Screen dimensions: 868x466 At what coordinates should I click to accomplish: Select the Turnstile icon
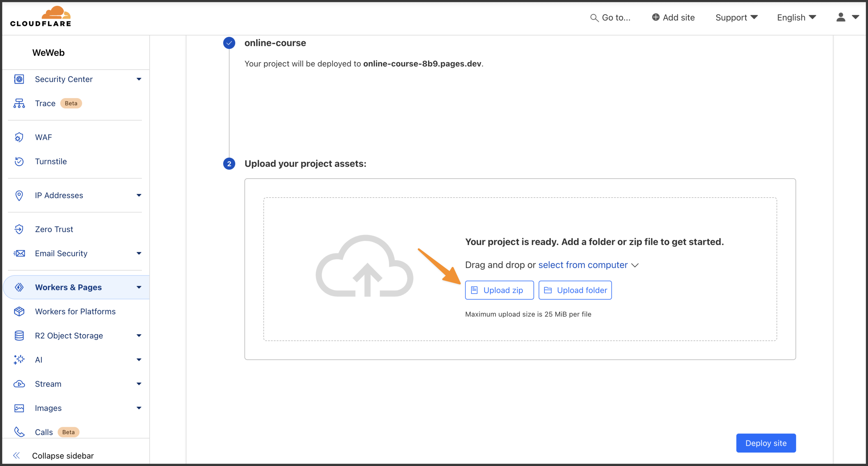tap(19, 162)
